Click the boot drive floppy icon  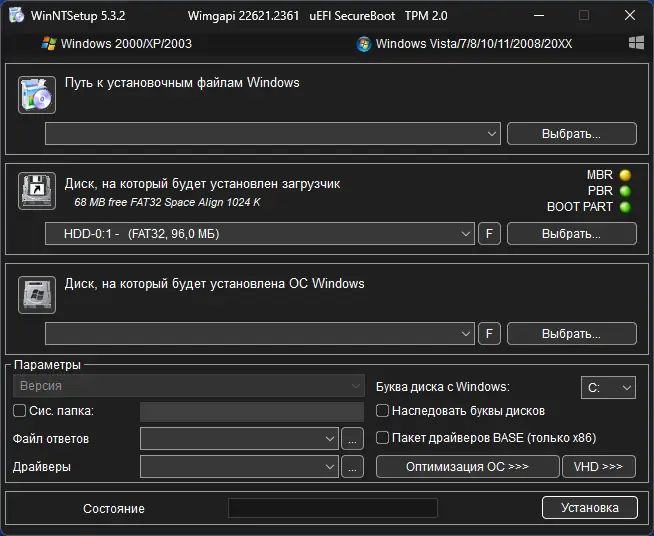pos(37,191)
